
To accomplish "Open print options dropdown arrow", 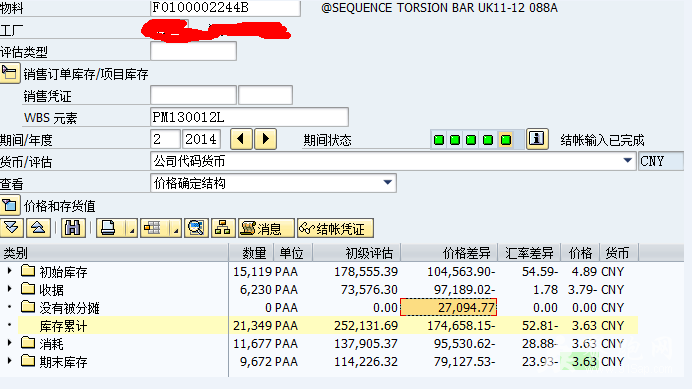I will (132, 229).
